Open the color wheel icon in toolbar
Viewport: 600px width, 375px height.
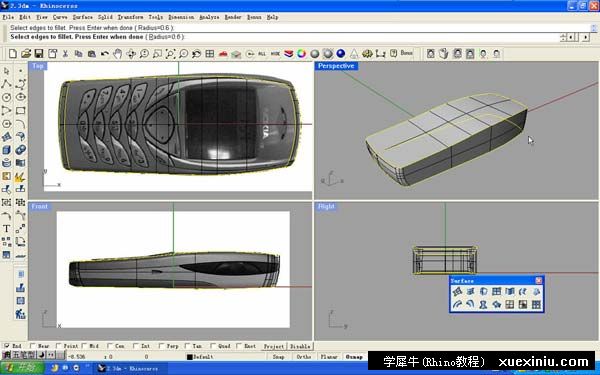302,54
